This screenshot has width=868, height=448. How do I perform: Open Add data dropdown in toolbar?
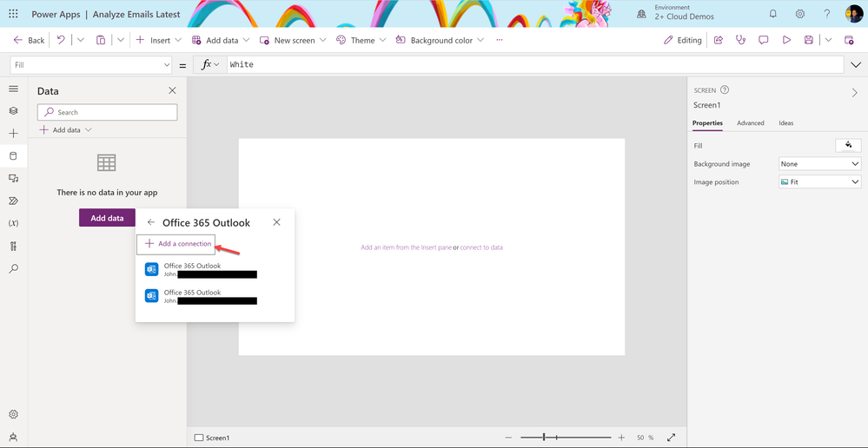pos(221,40)
